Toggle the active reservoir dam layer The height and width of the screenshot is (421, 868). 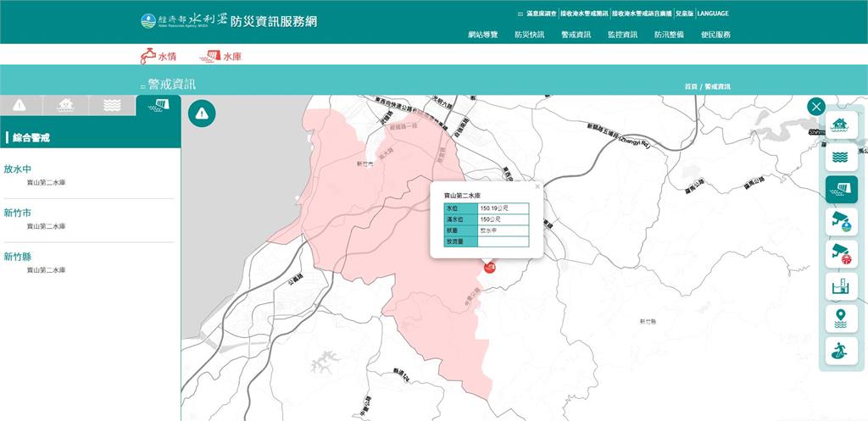click(x=841, y=189)
